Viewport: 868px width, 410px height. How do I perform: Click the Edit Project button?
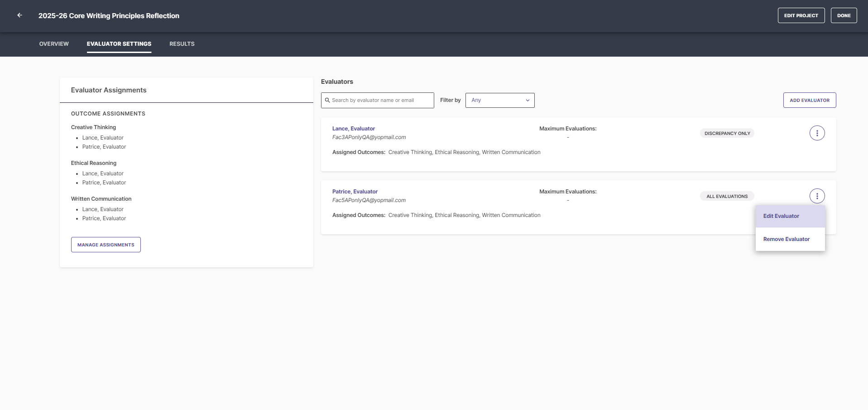pos(801,15)
